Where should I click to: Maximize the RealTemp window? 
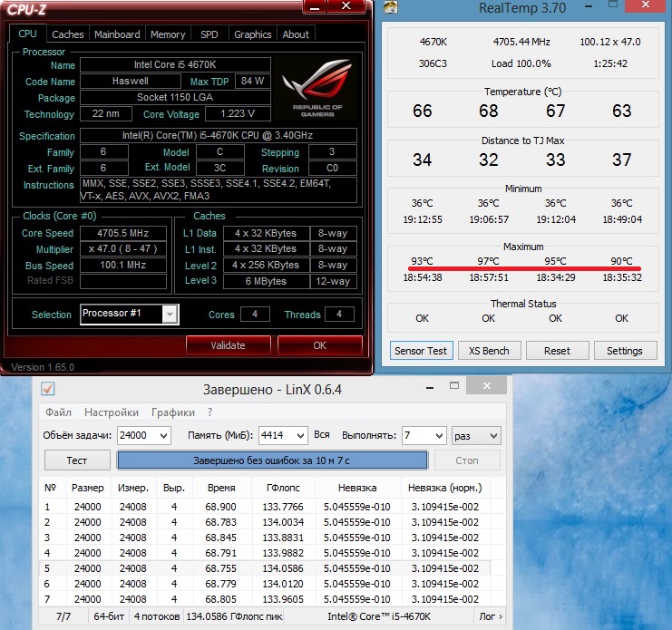click(x=613, y=5)
